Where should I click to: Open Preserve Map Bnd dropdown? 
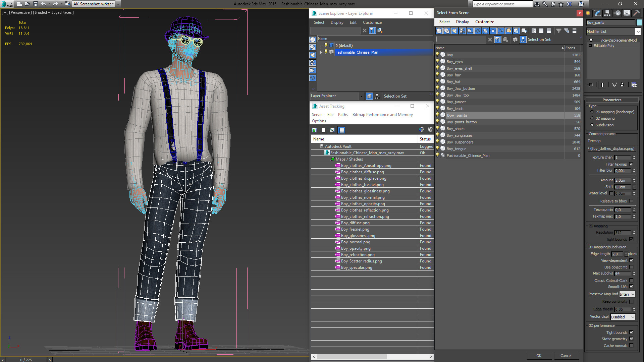tap(627, 294)
